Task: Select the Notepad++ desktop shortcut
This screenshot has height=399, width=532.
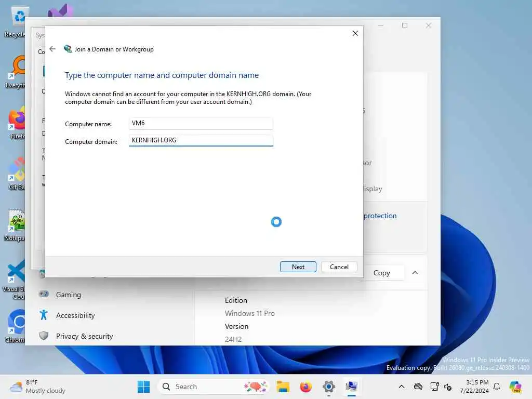Action: tap(15, 225)
